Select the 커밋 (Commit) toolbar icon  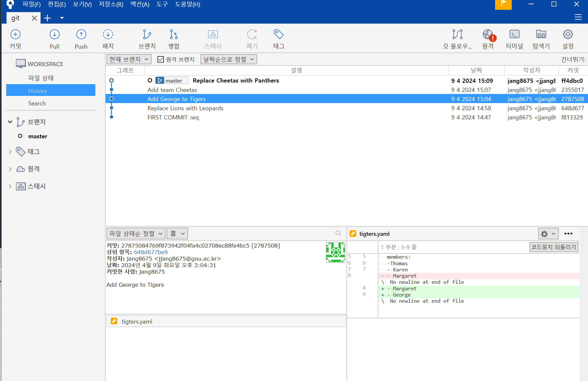coord(15,38)
